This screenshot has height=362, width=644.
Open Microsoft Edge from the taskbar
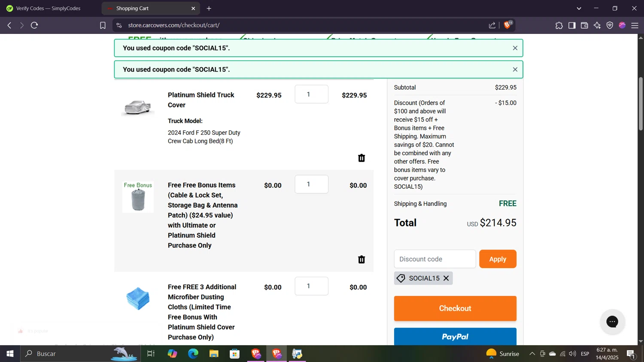click(x=193, y=354)
